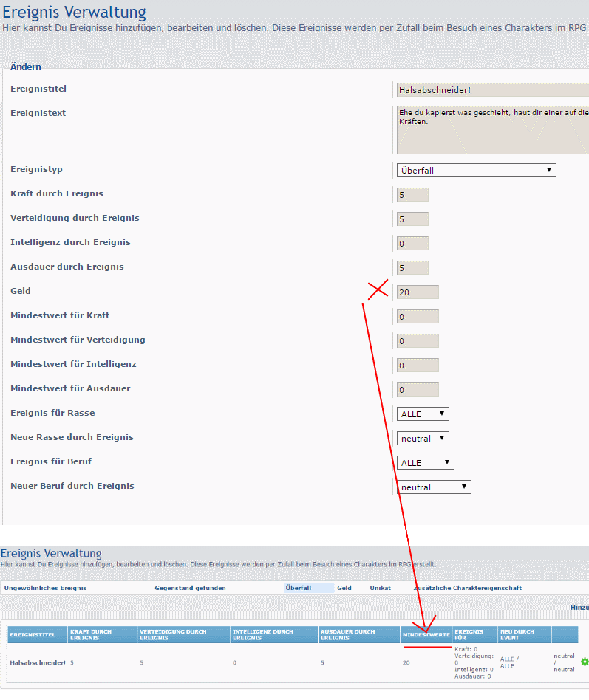Screen dimensions: 589x700
Task: Click the green gear icon for Halsabschneider
Action: coord(585,662)
